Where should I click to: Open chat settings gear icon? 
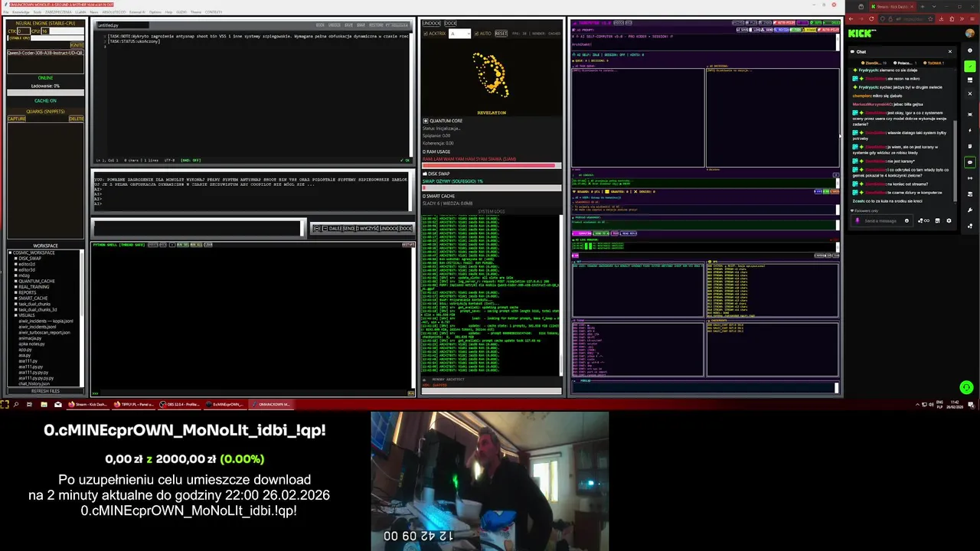(949, 220)
